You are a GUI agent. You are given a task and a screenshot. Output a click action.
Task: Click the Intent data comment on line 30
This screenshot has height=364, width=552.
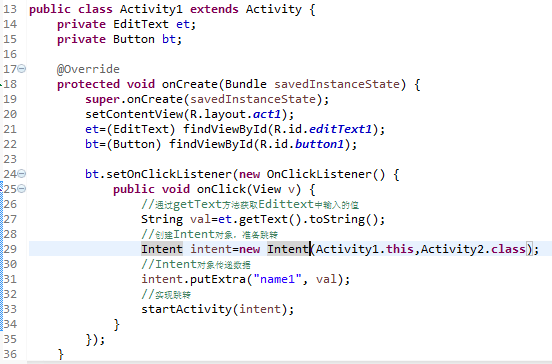coord(196,264)
